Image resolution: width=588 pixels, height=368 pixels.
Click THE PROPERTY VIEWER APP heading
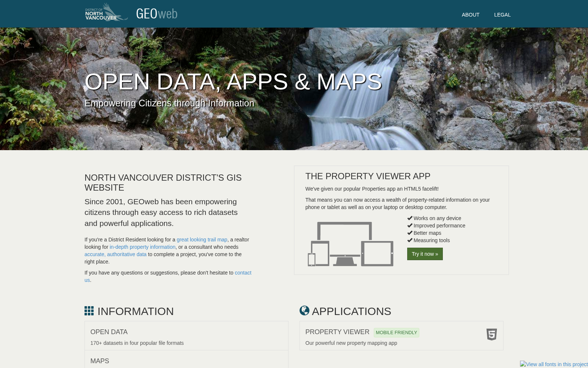368,176
